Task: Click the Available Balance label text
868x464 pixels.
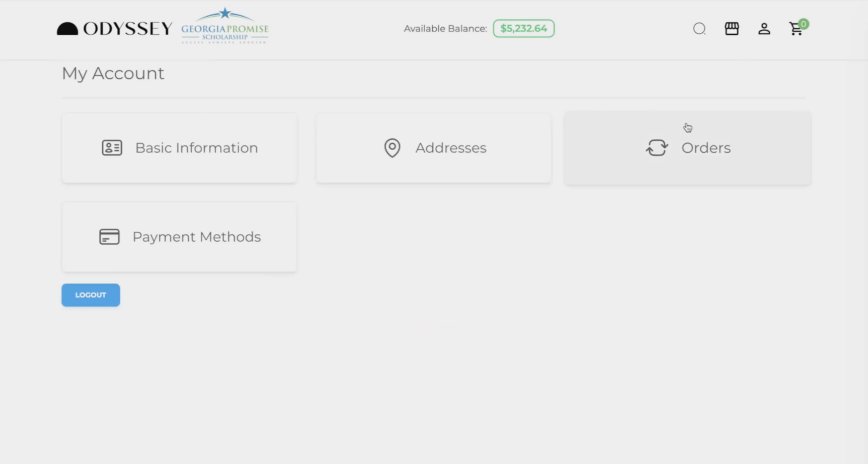Action: 445,29
